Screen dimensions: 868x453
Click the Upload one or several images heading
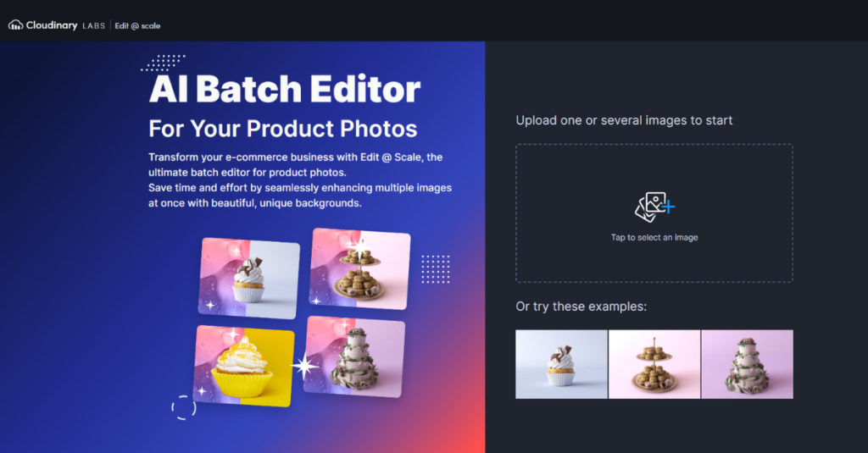(x=624, y=120)
